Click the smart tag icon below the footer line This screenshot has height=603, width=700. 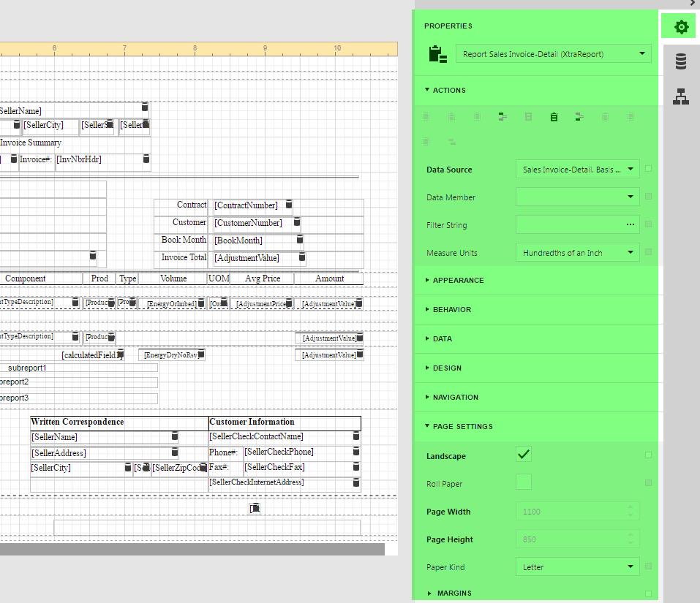[255, 509]
